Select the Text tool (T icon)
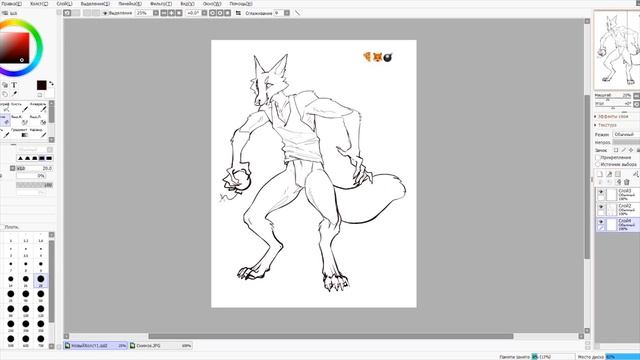640x360 pixels. tap(14, 85)
